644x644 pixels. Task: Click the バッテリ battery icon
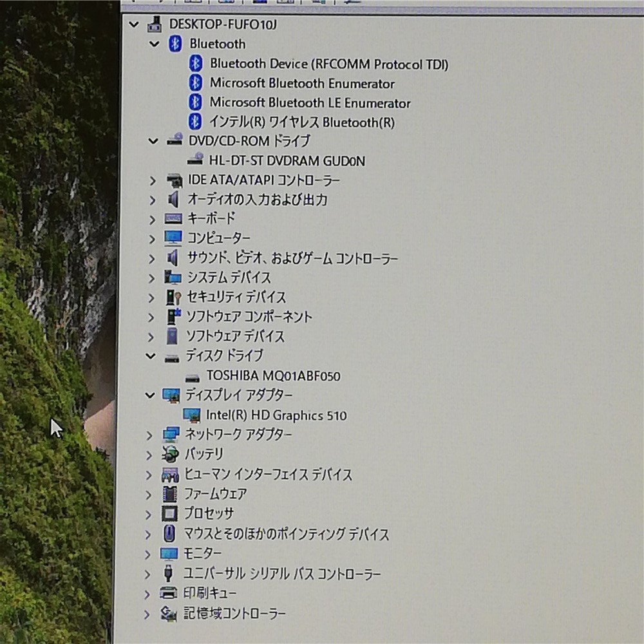[x=171, y=455]
